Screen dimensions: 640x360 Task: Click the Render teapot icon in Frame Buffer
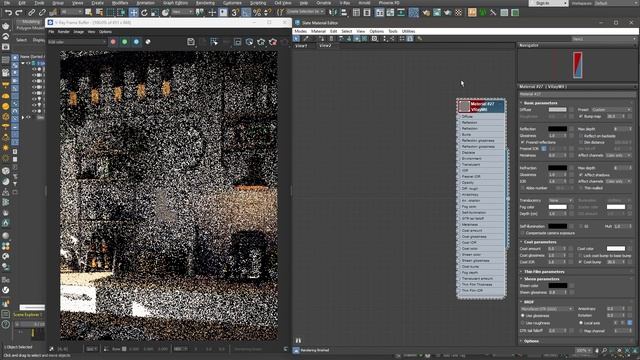click(273, 42)
